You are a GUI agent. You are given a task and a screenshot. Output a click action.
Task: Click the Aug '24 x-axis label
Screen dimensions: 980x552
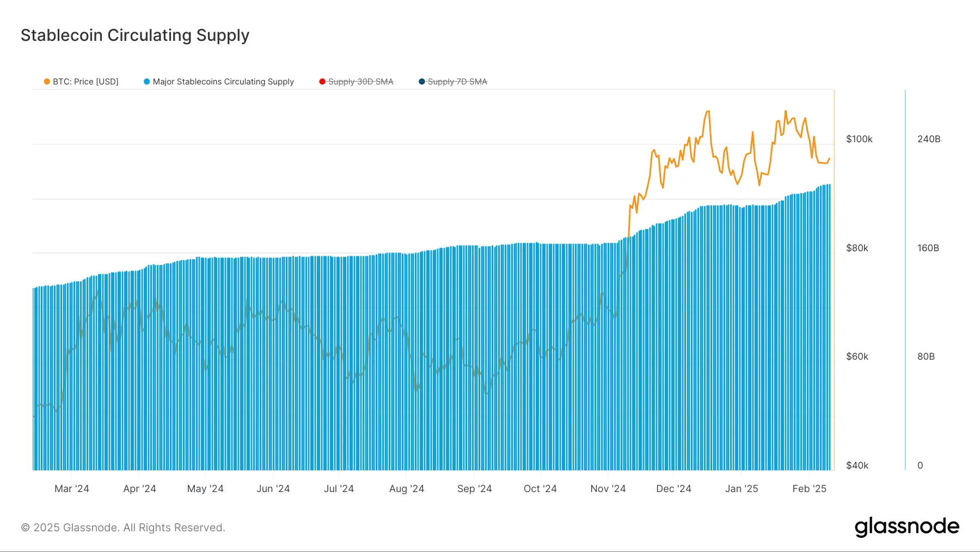click(x=406, y=489)
